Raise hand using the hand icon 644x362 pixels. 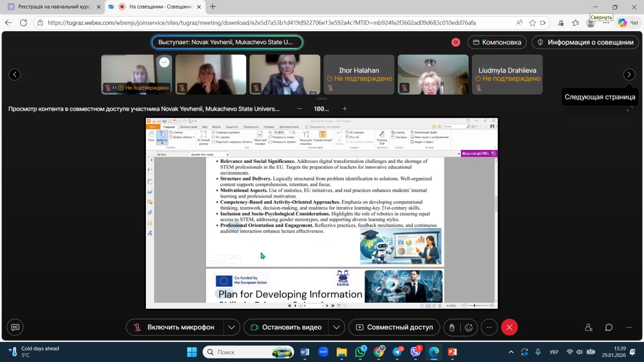(x=452, y=327)
